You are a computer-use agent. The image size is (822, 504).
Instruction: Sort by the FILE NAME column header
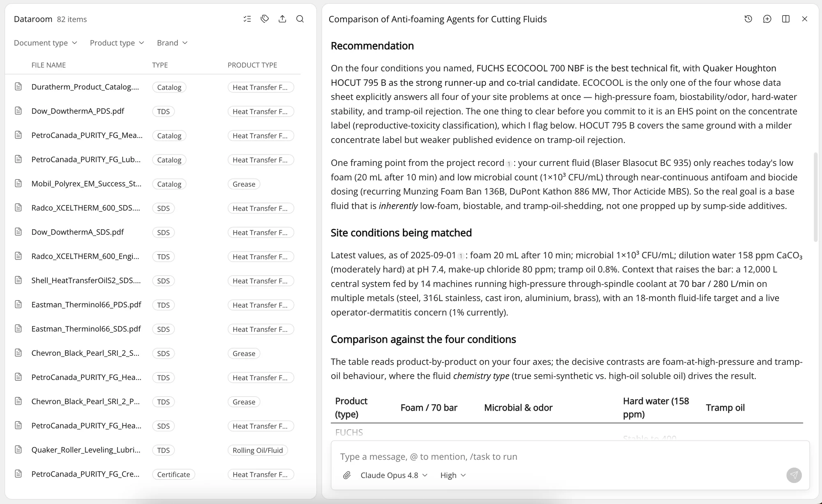point(48,65)
